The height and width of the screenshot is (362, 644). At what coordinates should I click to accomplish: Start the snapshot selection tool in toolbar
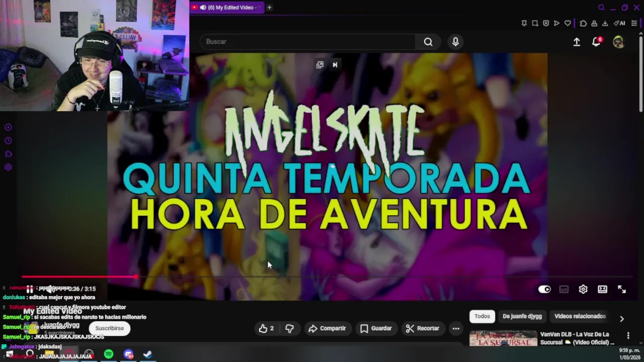click(x=535, y=23)
